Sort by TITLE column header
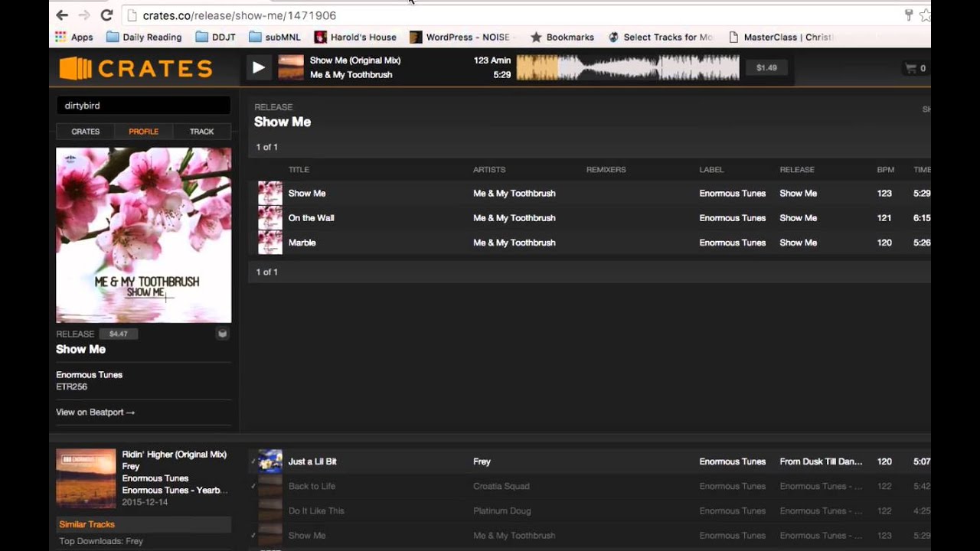This screenshot has width=980, height=551. click(x=299, y=170)
